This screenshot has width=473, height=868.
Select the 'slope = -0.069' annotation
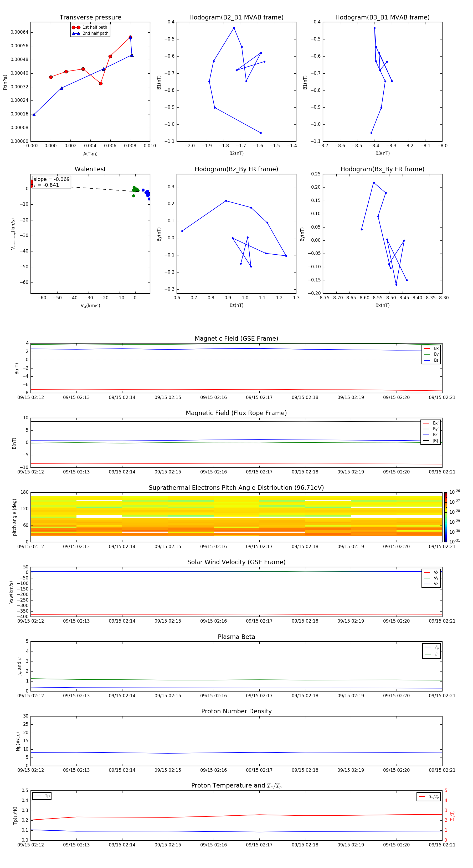pos(52,179)
